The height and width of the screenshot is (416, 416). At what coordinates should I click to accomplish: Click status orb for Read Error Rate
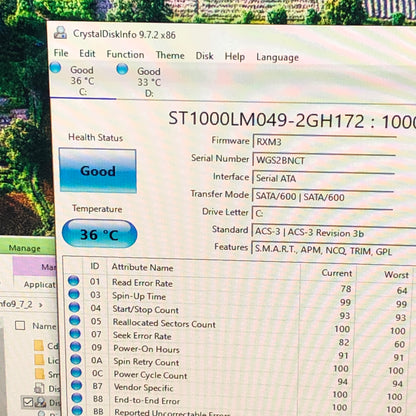click(73, 281)
